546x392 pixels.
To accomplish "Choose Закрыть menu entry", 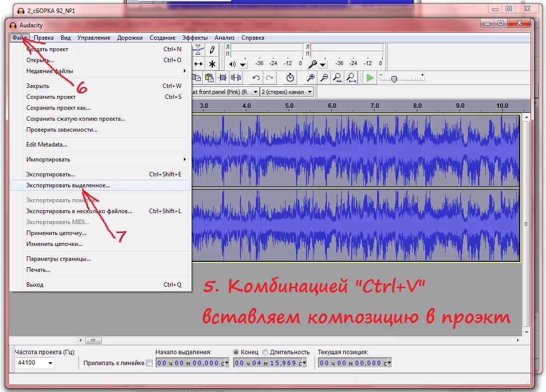I will click(101, 85).
